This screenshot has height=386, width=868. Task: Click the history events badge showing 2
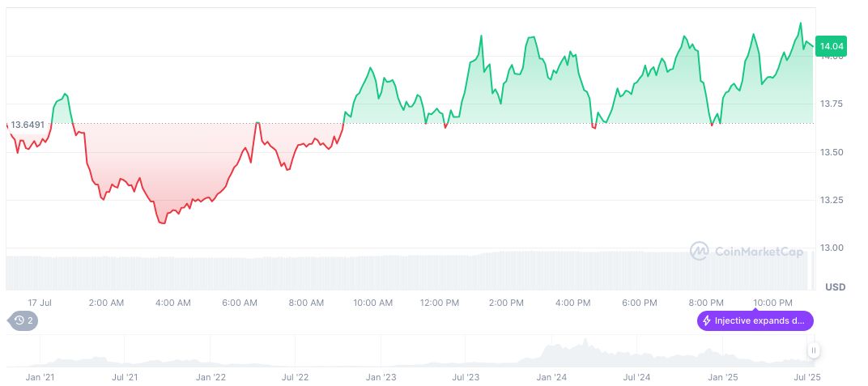pos(23,320)
